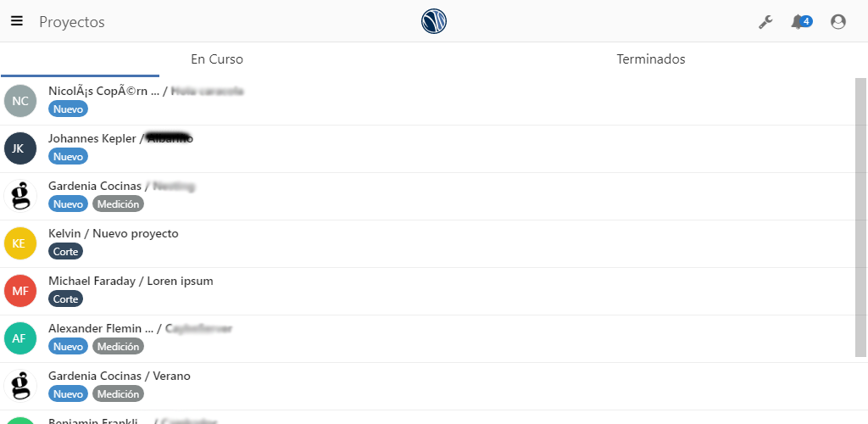Open settings via the wrench icon
This screenshot has height=424, width=868.
pyautogui.click(x=765, y=22)
